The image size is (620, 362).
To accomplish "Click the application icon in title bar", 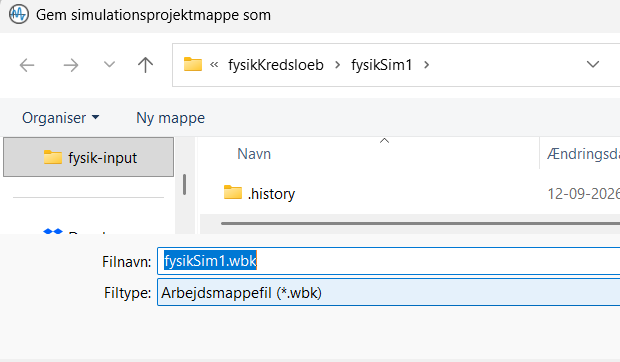I will point(19,14).
